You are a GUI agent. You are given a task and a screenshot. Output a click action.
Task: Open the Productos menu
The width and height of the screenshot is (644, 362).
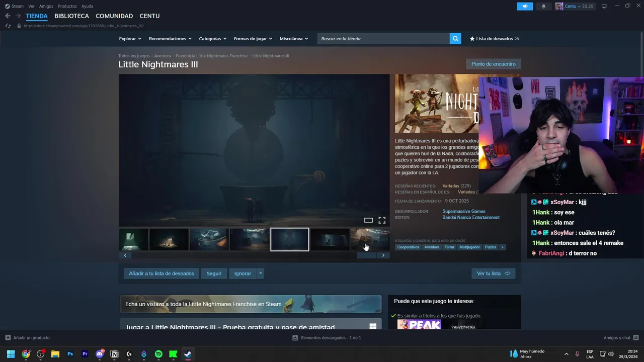tap(67, 6)
